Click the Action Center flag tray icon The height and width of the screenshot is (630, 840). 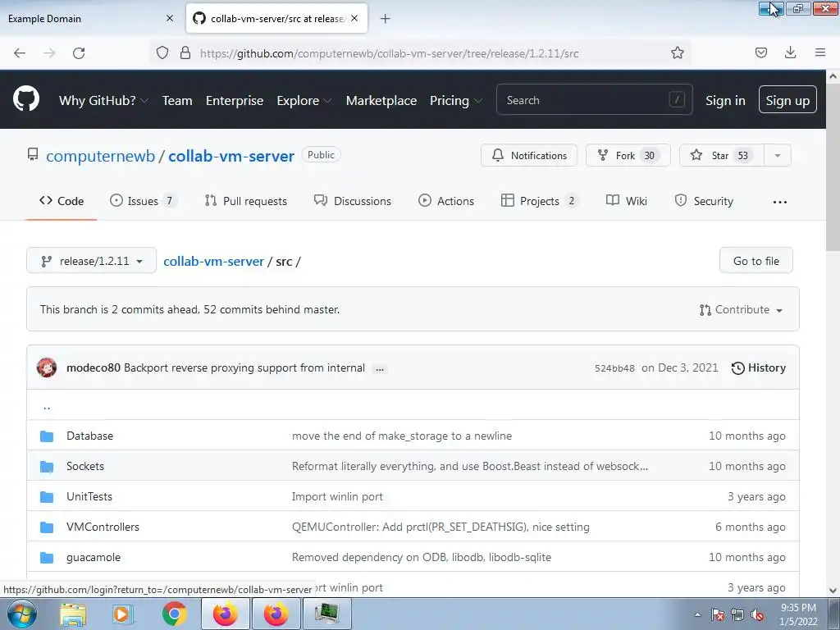coord(718,614)
